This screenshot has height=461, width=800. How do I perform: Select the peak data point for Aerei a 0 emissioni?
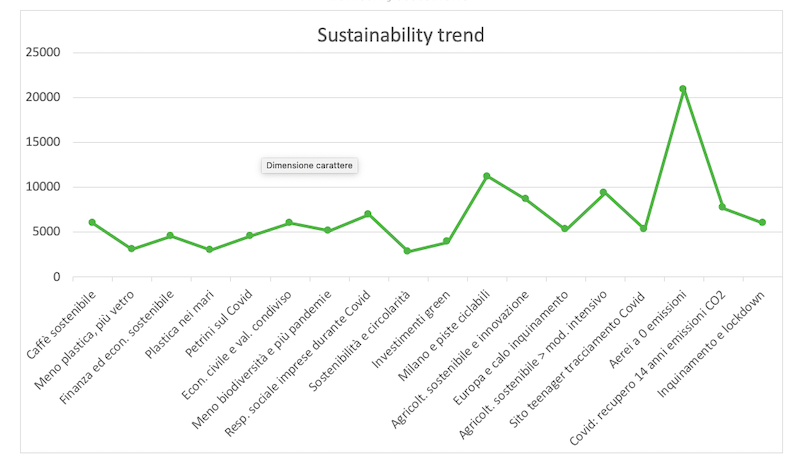point(683,89)
